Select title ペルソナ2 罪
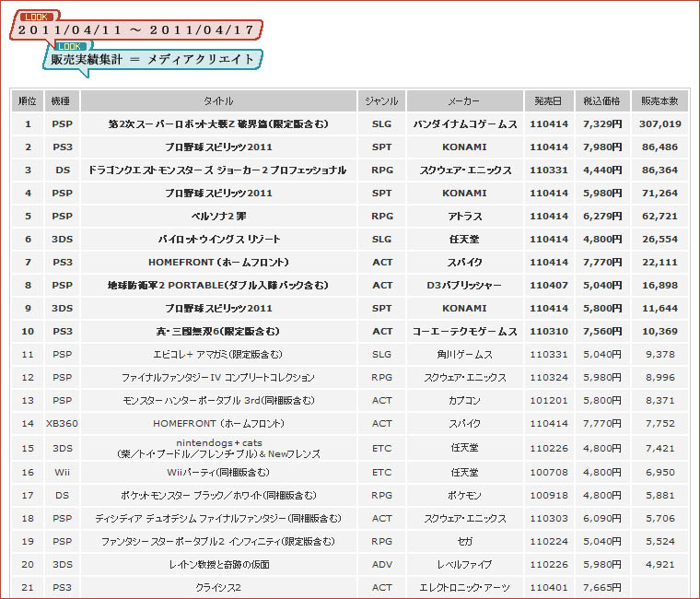 click(x=218, y=217)
